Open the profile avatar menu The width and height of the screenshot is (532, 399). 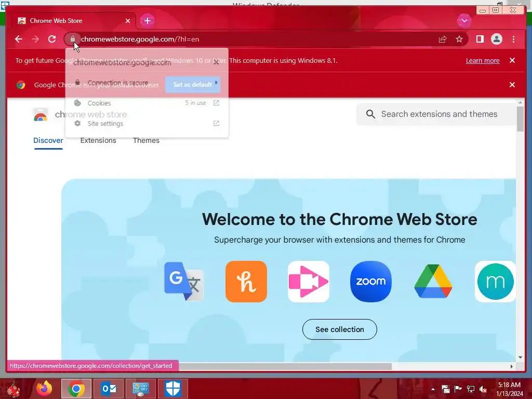(496, 39)
